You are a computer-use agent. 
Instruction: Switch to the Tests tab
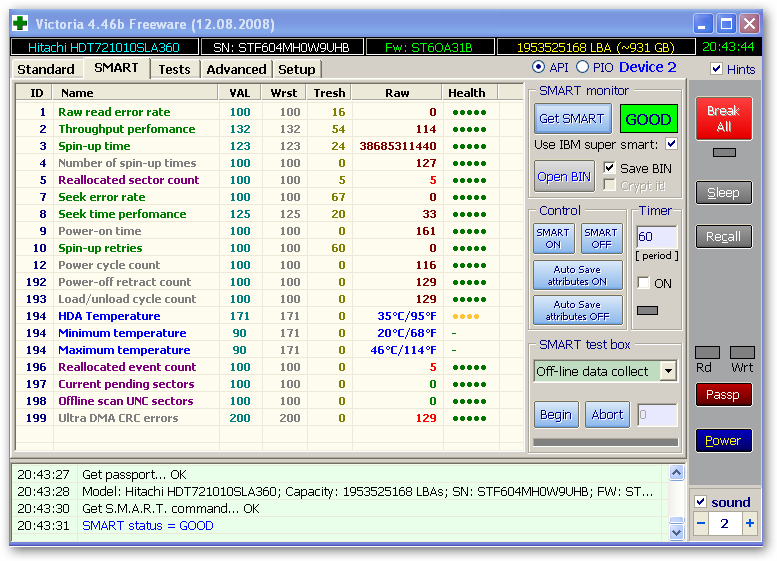point(174,69)
